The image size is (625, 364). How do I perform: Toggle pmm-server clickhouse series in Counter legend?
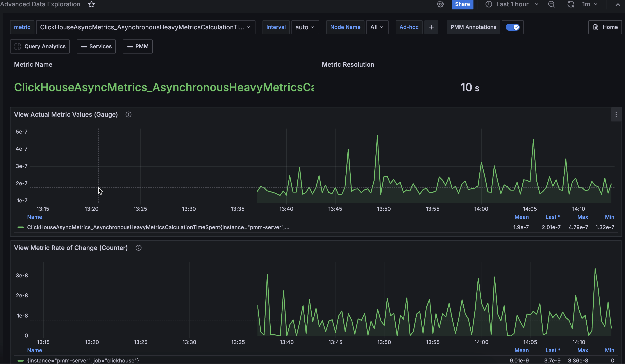83,360
